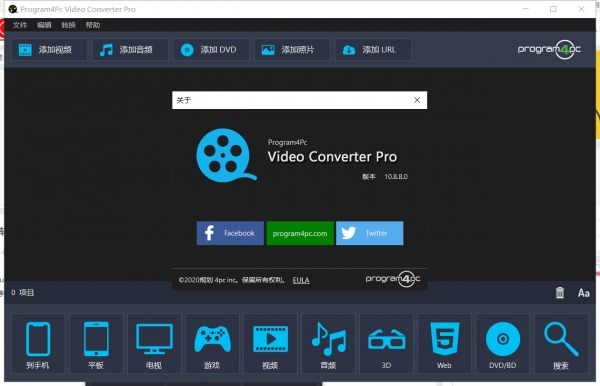
Task: Select the DVD/BD disc output category
Action: coord(502,344)
